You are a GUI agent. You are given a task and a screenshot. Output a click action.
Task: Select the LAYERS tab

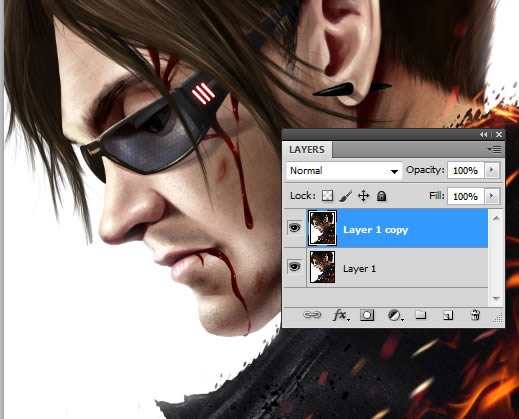[307, 150]
